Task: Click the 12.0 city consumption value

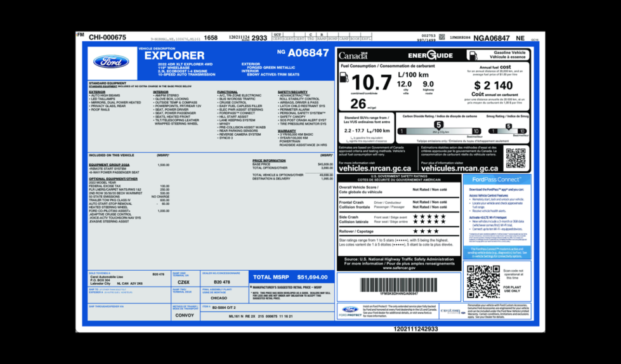Action: (404, 84)
